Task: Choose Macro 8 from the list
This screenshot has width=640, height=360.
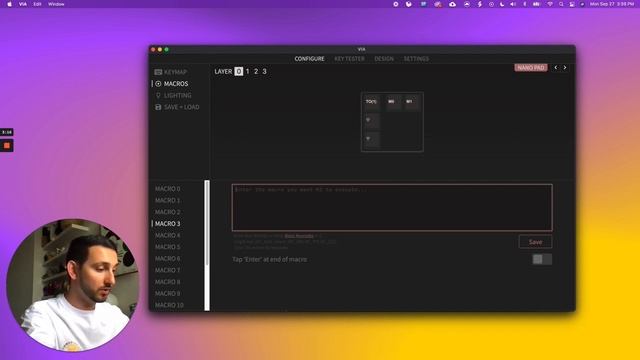Action: (x=168, y=282)
